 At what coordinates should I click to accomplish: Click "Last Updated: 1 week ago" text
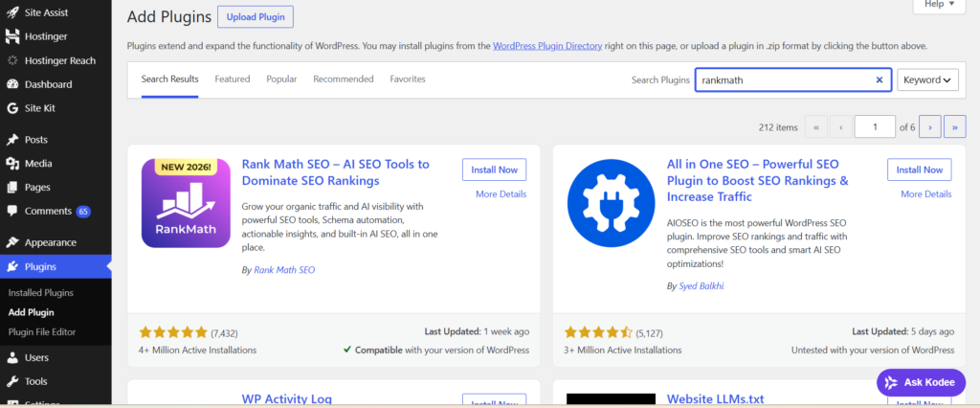(x=477, y=331)
